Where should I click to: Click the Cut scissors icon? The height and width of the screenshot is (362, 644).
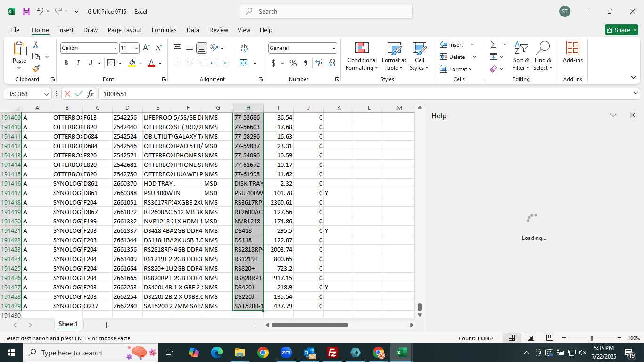coord(36,45)
